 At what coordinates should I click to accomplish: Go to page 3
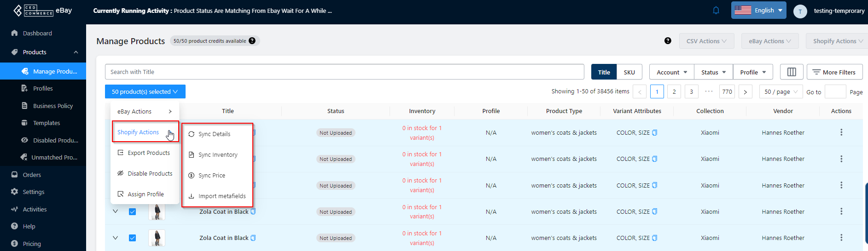tap(691, 92)
